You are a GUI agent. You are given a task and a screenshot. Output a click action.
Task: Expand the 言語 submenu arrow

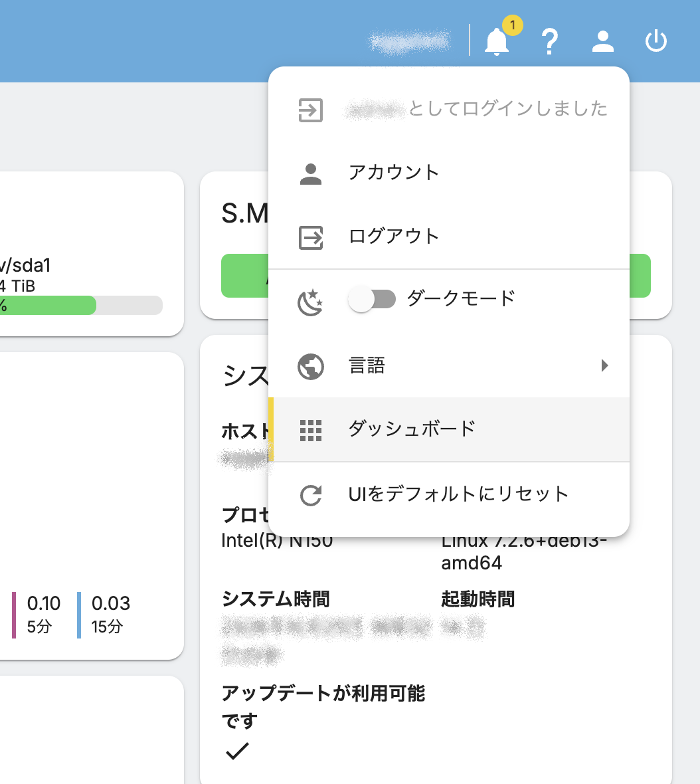pos(604,365)
